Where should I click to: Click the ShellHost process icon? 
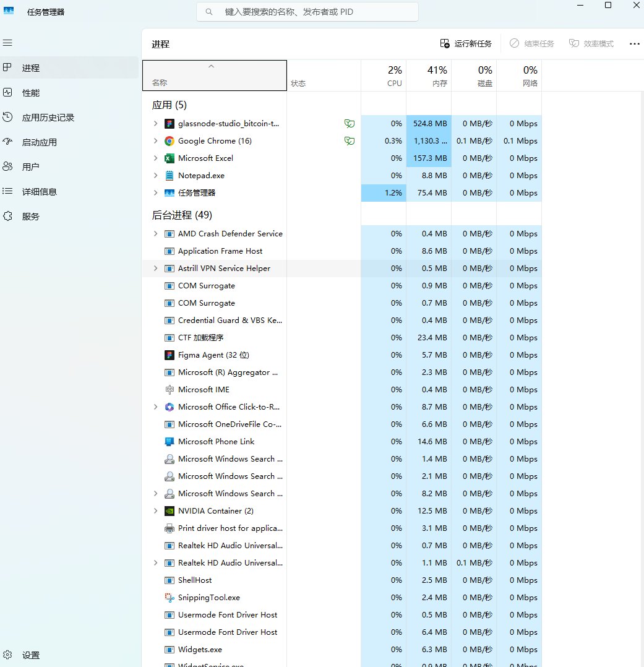pos(170,580)
